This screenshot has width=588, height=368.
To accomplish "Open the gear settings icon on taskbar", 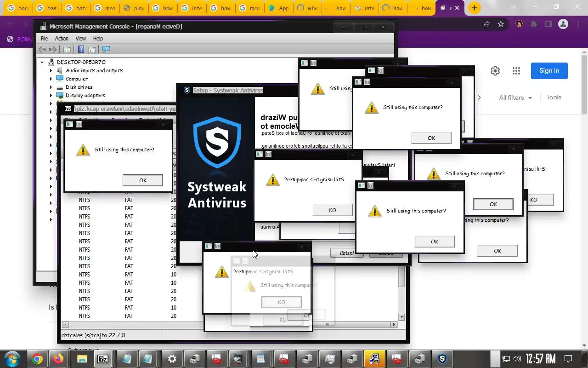I will click(x=172, y=359).
